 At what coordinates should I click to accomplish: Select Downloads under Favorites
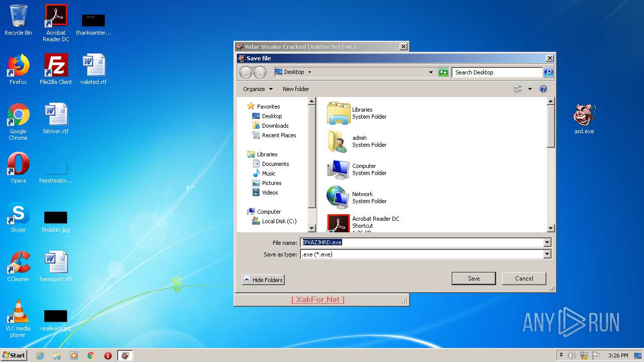click(270, 126)
